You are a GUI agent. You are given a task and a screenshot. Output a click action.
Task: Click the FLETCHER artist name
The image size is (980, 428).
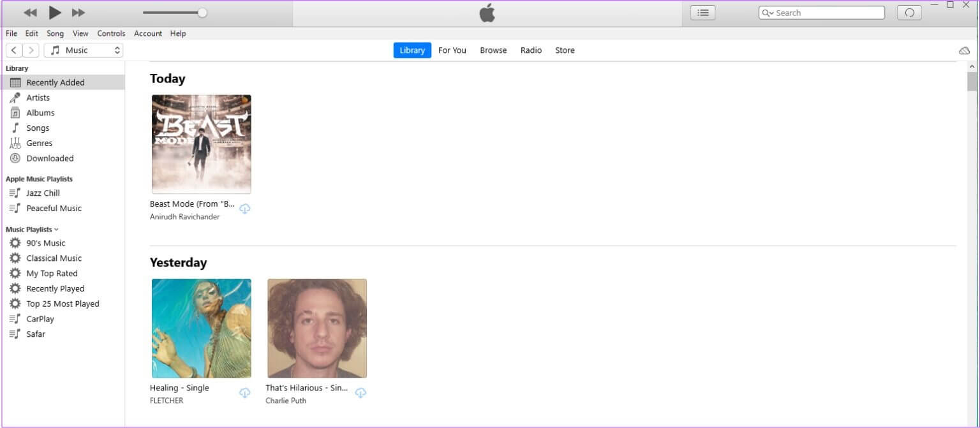tap(167, 401)
